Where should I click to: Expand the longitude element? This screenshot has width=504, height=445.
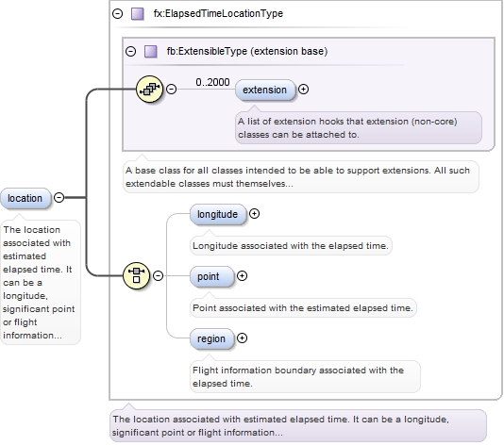[254, 213]
